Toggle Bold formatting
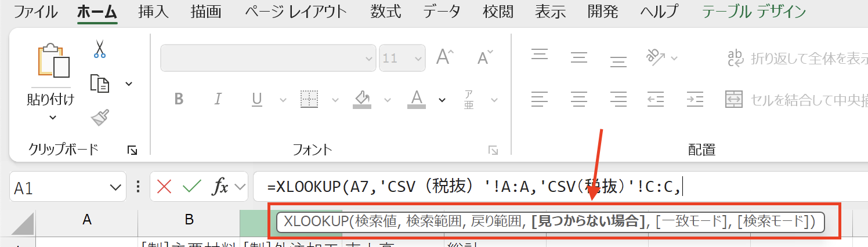This screenshot has height=247, width=868. pos(179,99)
